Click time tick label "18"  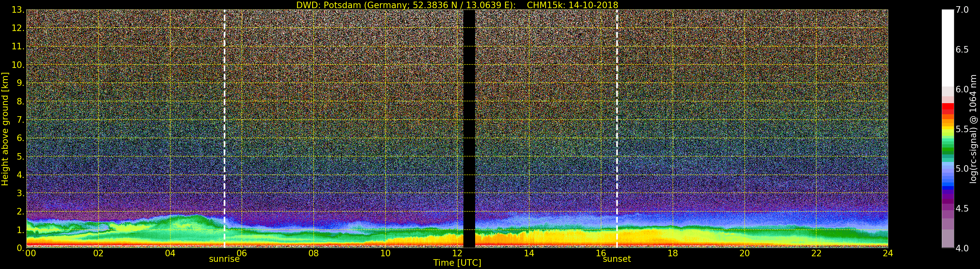[673, 253]
